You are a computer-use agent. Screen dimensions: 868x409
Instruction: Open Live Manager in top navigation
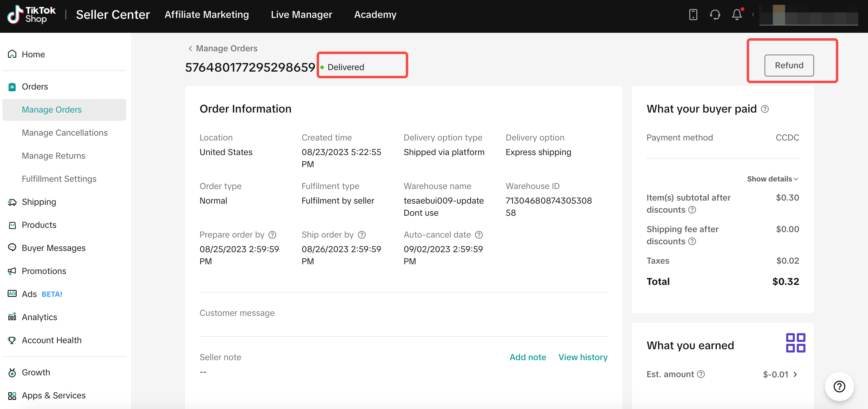point(301,15)
